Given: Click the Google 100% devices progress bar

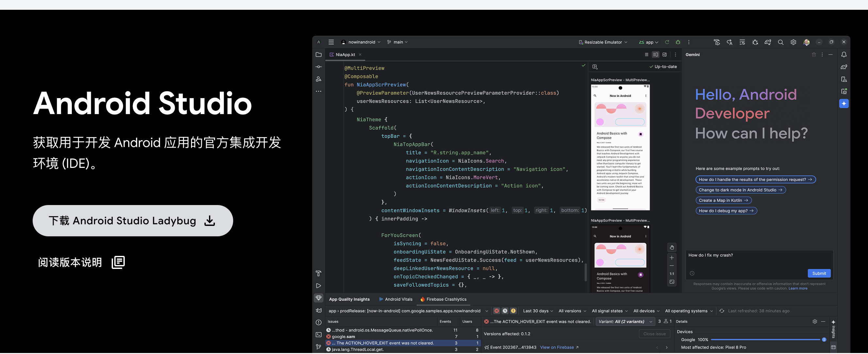Looking at the screenshot, I should tap(765, 340).
